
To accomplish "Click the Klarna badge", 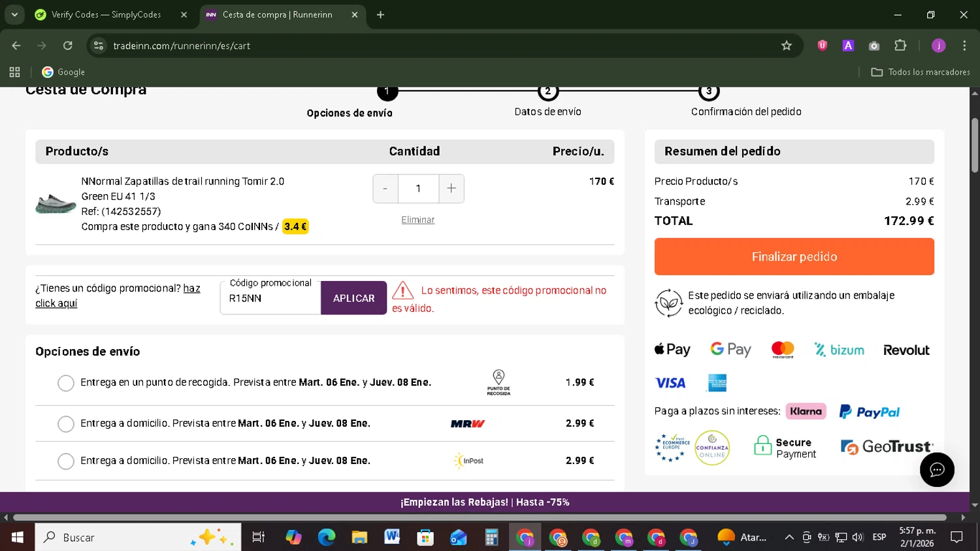I will click(806, 411).
